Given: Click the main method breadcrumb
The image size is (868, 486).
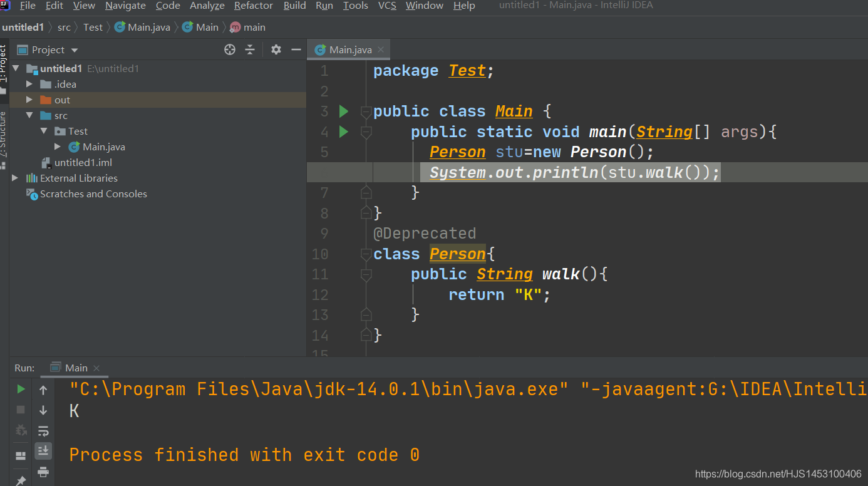Looking at the screenshot, I should pos(248,27).
